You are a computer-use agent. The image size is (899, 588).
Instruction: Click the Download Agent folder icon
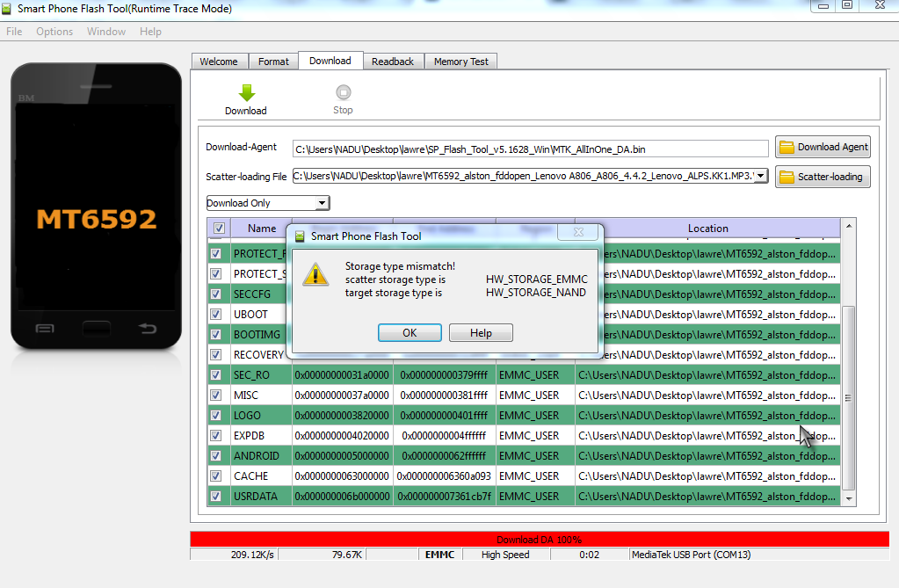(787, 148)
